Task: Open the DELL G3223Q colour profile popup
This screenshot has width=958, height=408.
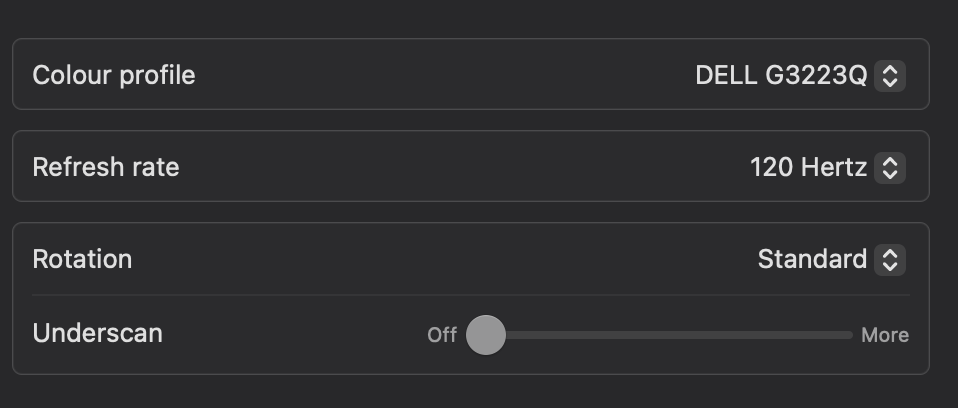Action: tap(781, 75)
